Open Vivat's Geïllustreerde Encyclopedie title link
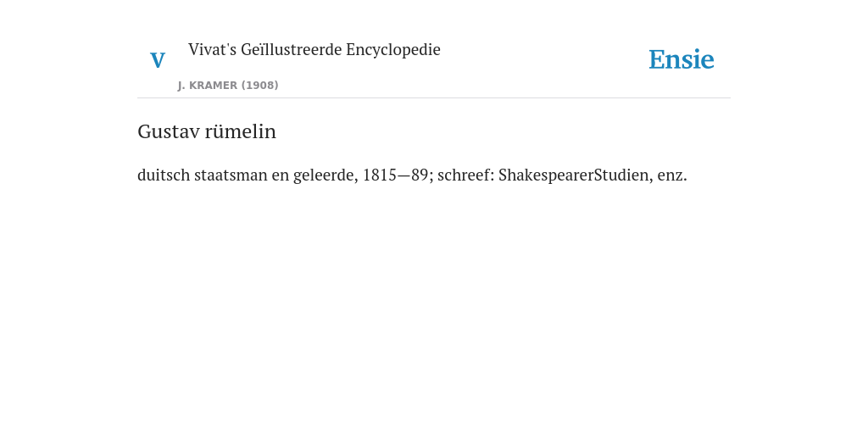This screenshot has height=434, width=868. 314,49
